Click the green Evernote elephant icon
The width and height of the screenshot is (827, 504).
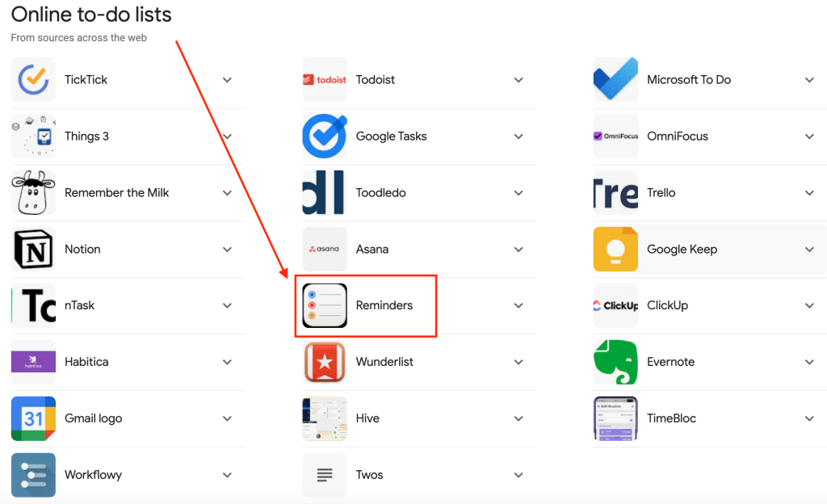pos(615,362)
